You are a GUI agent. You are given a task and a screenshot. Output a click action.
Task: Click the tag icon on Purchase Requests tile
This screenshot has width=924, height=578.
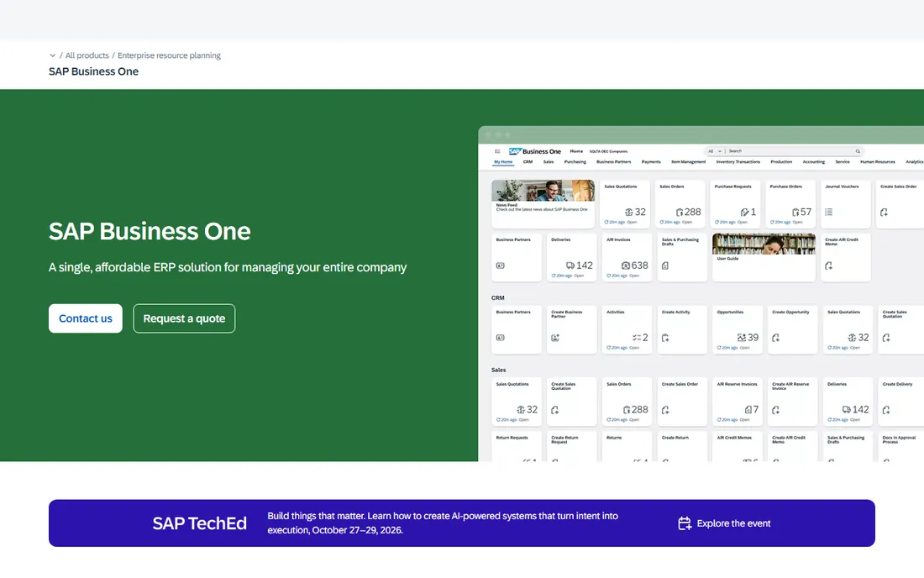[744, 212]
